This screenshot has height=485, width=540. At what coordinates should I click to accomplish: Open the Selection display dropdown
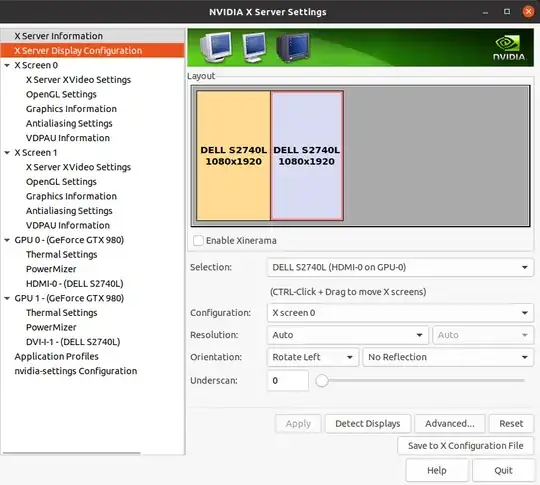click(x=400, y=267)
